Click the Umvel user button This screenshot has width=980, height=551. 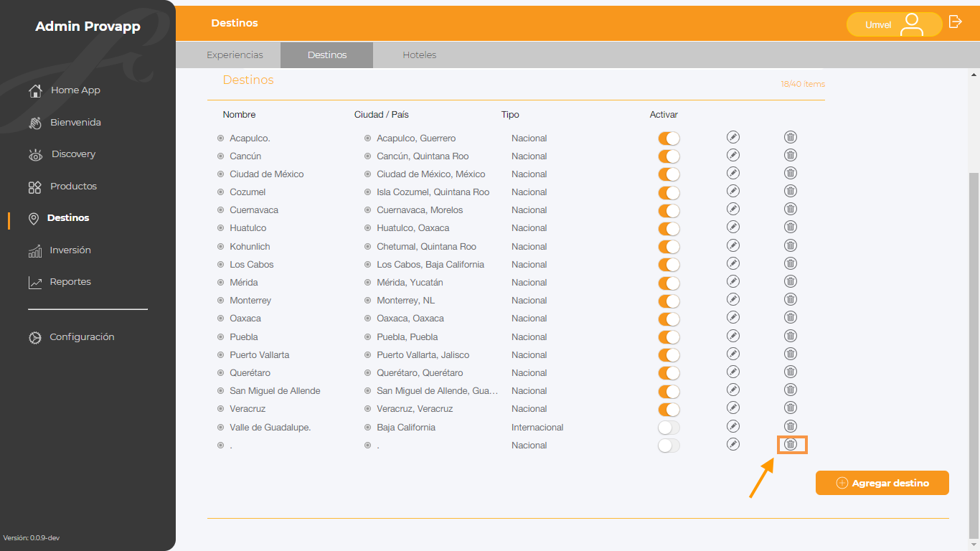pos(894,24)
